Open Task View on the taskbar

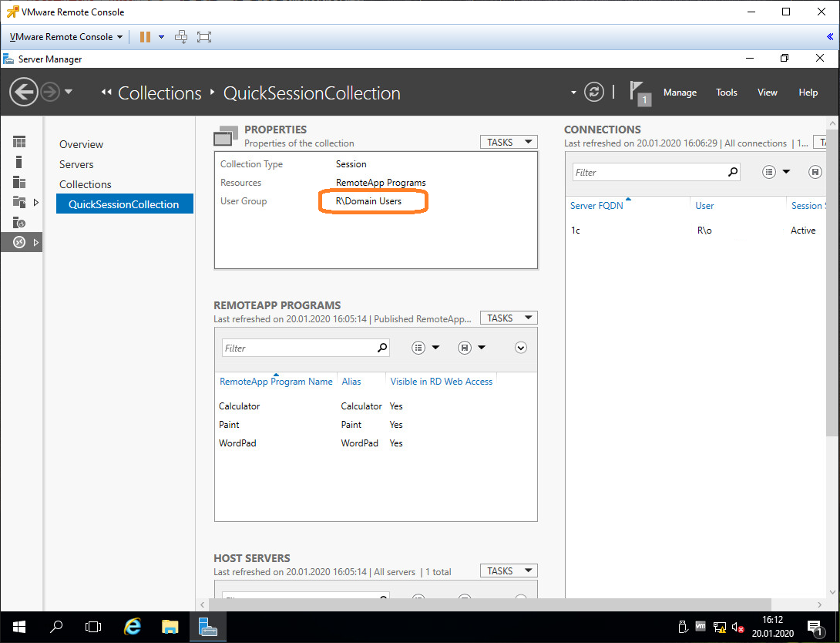coord(92,626)
